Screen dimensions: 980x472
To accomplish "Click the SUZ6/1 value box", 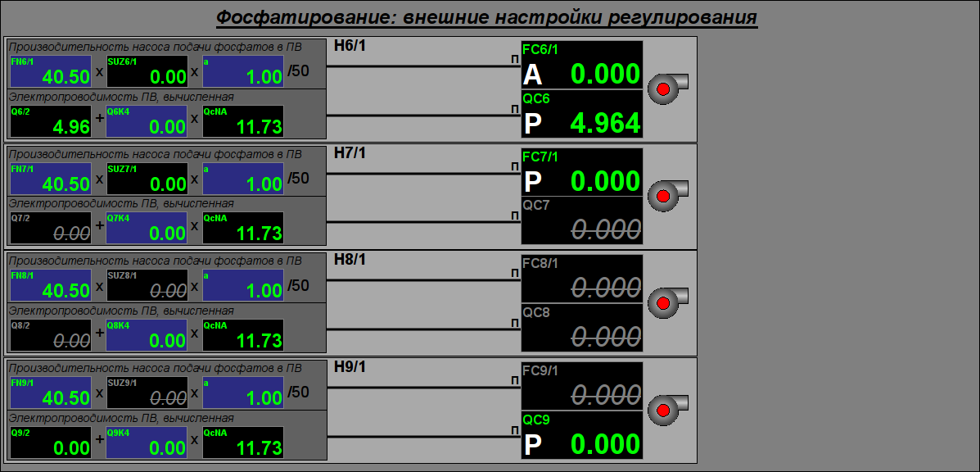I will coord(147,72).
